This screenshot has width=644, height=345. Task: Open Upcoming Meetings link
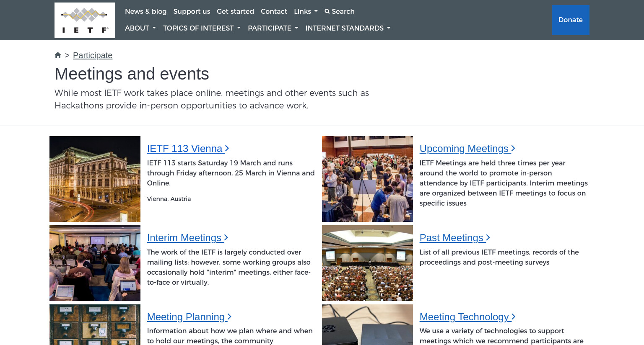tap(467, 149)
